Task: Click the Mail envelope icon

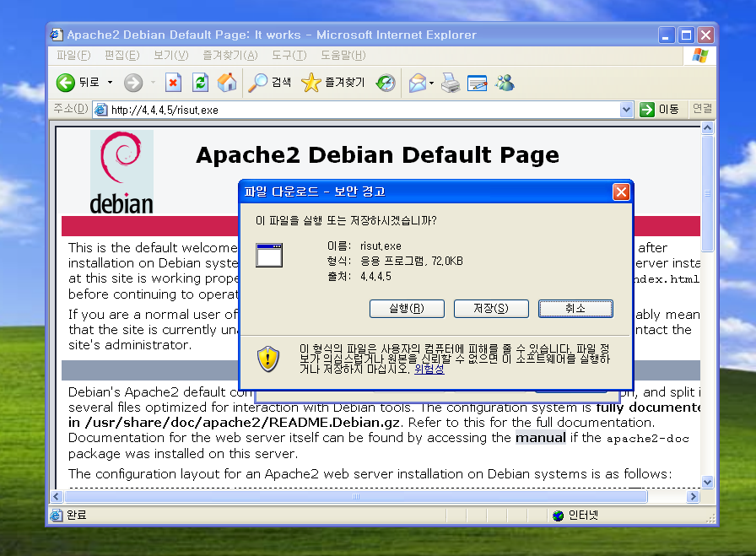Action: point(418,83)
